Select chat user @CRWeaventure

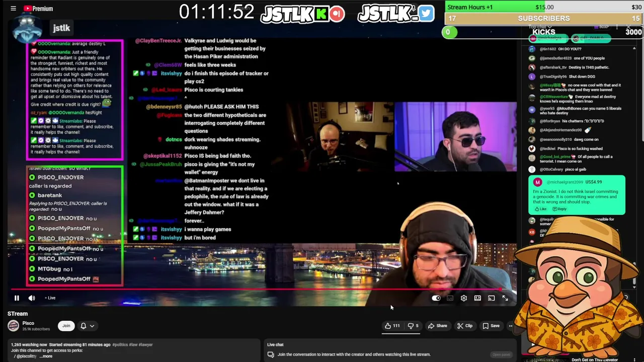(x=554, y=97)
